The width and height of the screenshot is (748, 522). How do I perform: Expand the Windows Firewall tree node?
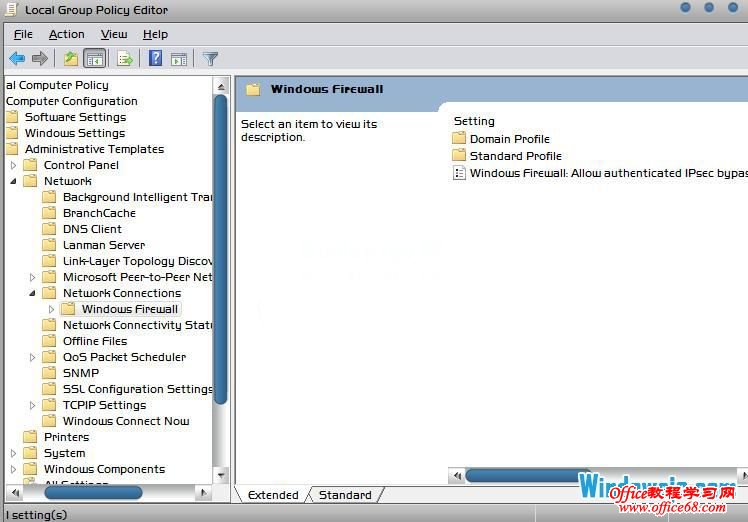tap(51, 309)
